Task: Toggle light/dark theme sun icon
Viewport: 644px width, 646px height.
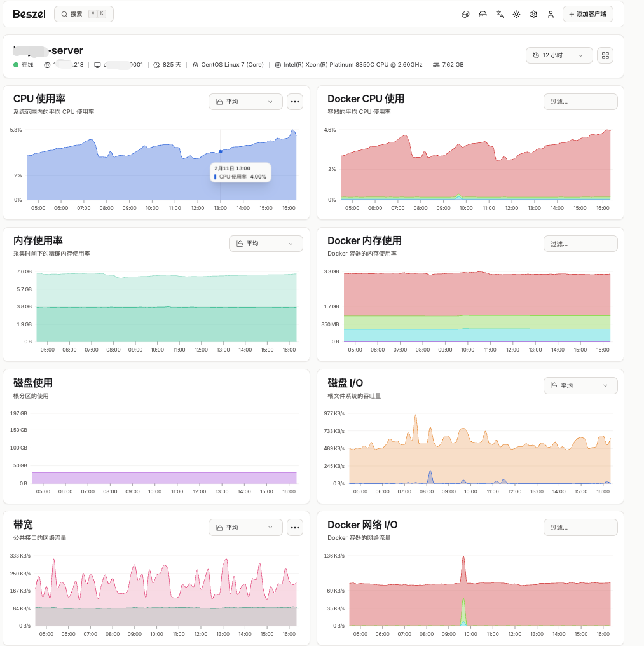Action: [x=516, y=14]
